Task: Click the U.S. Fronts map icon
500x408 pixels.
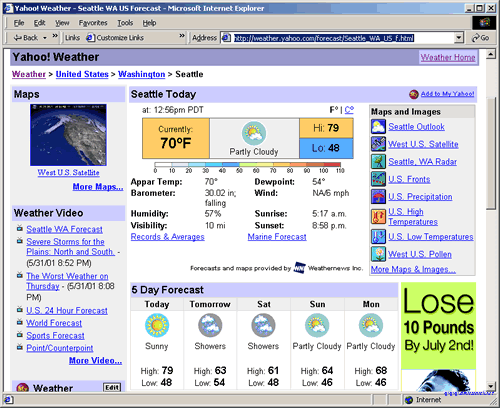Action: coord(378,179)
